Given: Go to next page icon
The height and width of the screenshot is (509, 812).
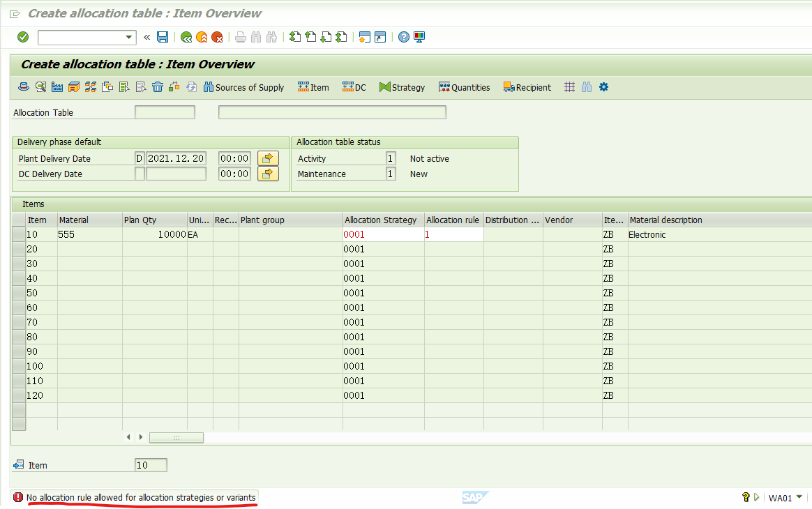Looking at the screenshot, I should click(x=326, y=37).
